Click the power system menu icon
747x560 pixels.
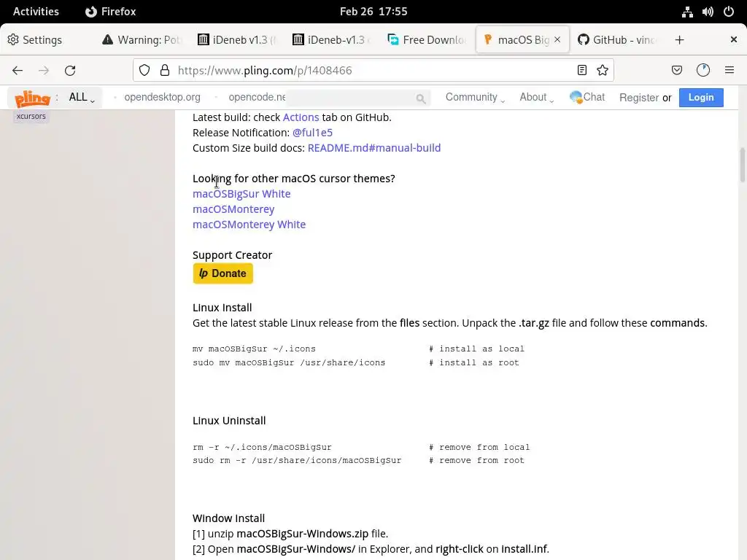click(729, 12)
